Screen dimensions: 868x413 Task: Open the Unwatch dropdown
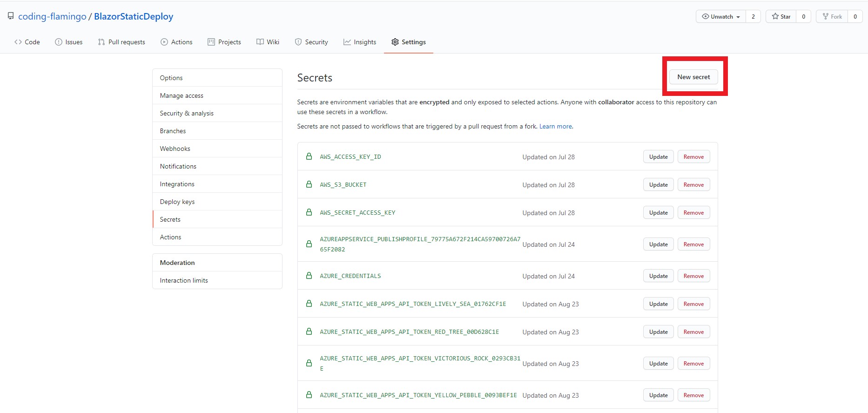click(x=720, y=16)
